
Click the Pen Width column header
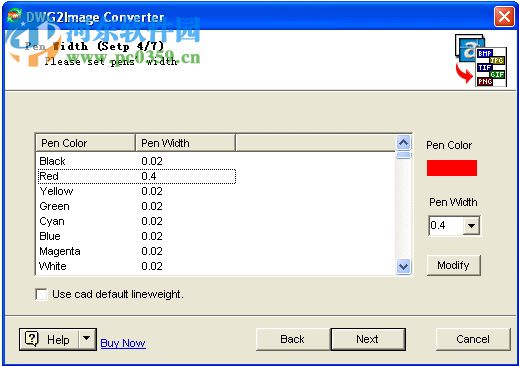[x=185, y=143]
